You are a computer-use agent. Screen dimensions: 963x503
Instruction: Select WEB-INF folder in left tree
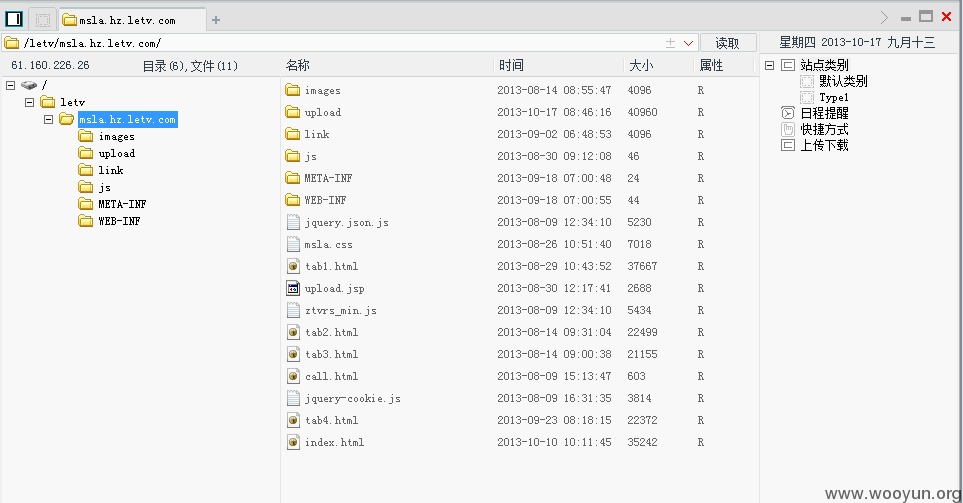pos(119,221)
